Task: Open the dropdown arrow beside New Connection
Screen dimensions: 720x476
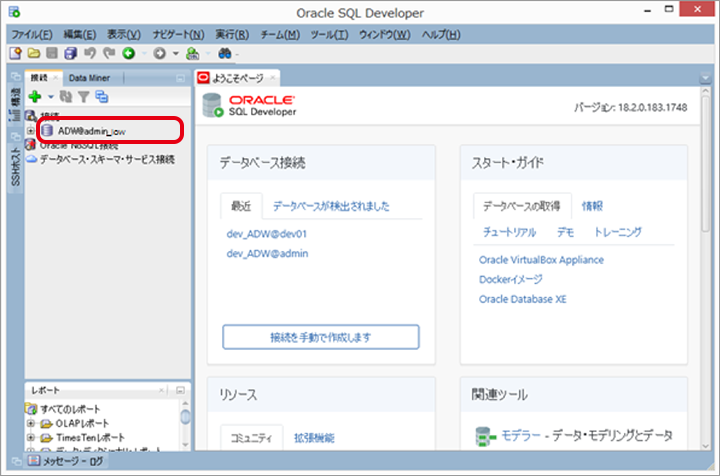Action: [50, 97]
